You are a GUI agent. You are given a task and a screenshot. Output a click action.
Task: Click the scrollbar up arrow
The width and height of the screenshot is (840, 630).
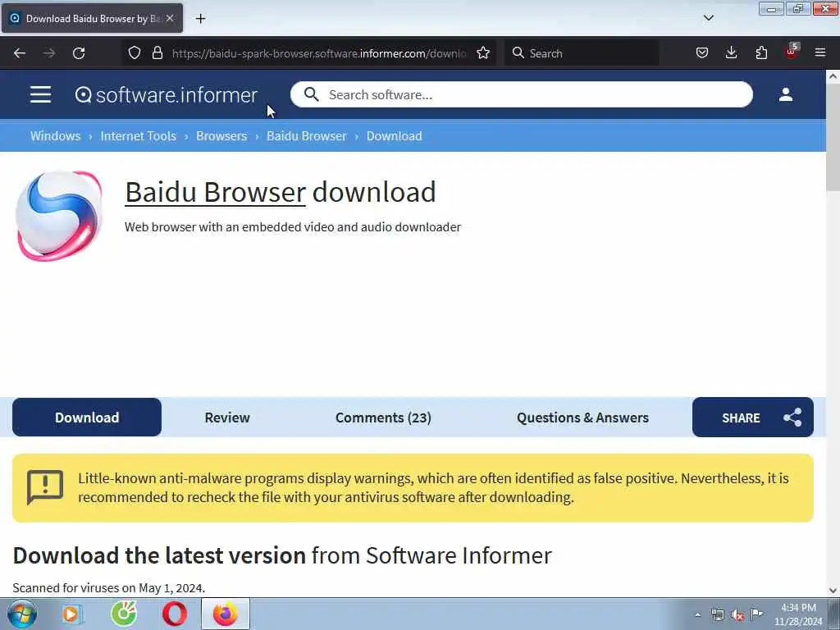point(833,76)
